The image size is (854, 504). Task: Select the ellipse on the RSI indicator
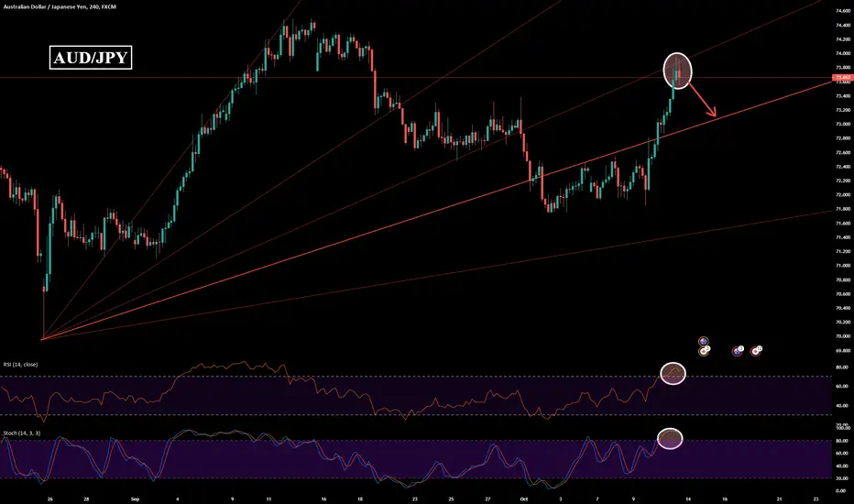[673, 373]
